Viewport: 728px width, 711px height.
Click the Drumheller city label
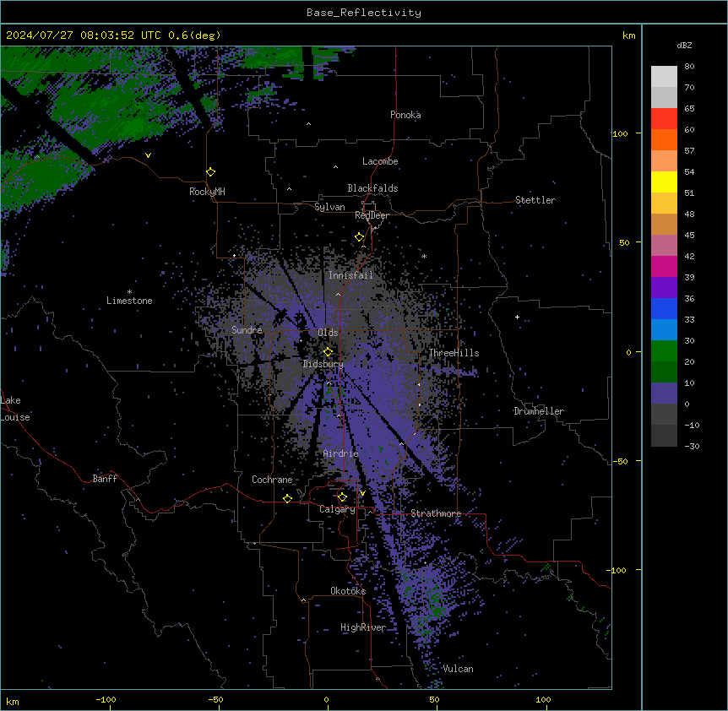539,411
